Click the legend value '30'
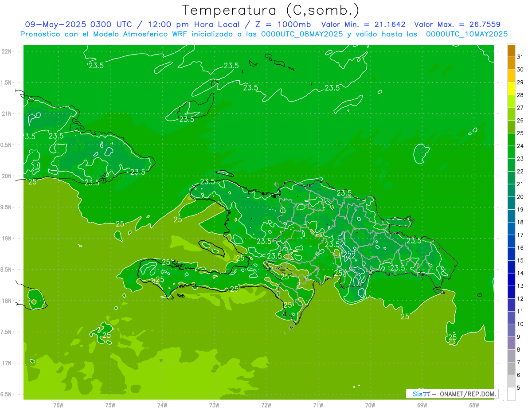 point(520,69)
